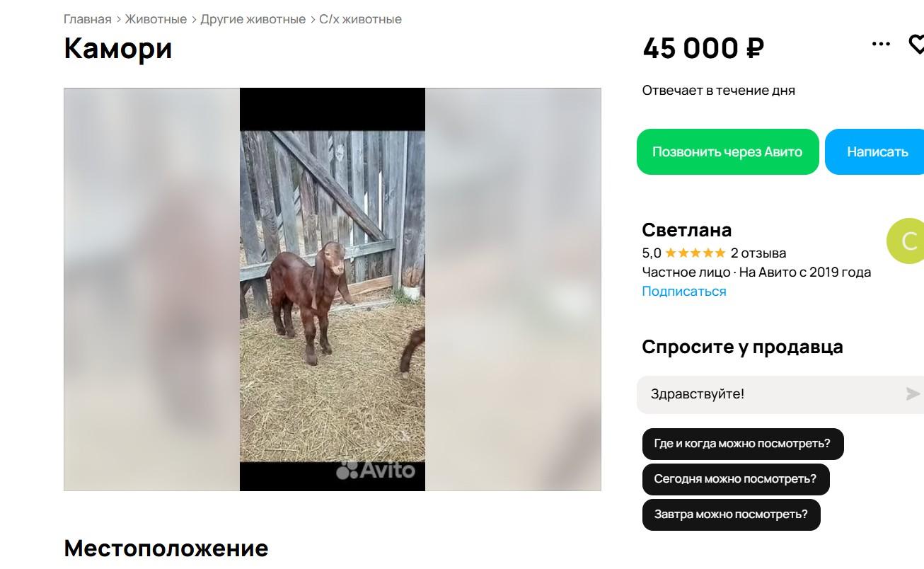
Task: Open С/х животные breadcrumb
Action: click(x=360, y=19)
